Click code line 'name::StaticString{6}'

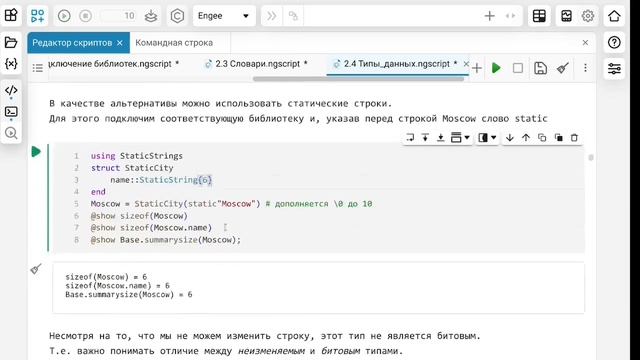[x=161, y=180]
